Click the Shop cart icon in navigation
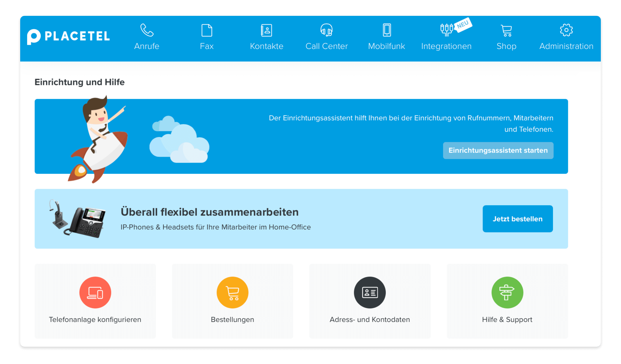The height and width of the screenshot is (364, 621). click(x=506, y=31)
